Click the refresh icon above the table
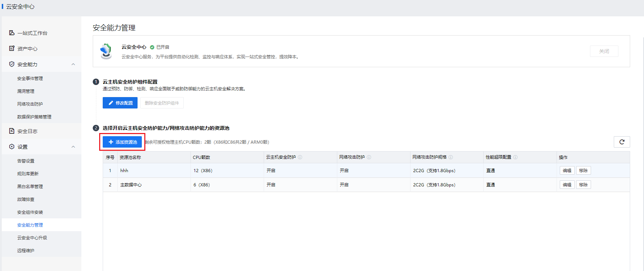 click(x=622, y=142)
